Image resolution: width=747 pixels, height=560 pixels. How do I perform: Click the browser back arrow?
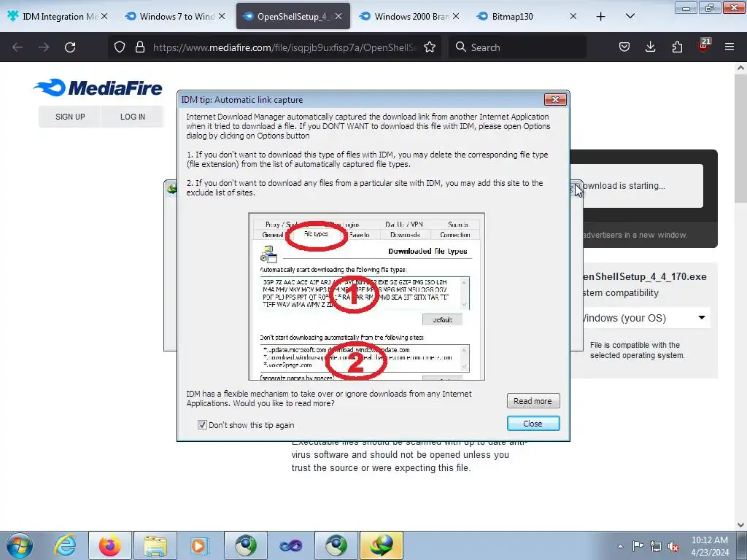pos(18,47)
